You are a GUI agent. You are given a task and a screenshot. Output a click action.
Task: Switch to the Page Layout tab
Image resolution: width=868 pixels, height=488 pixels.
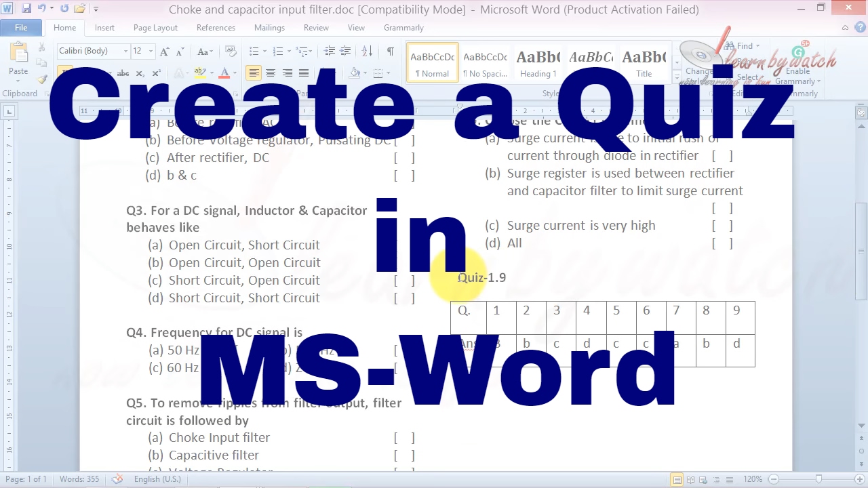coord(155,28)
